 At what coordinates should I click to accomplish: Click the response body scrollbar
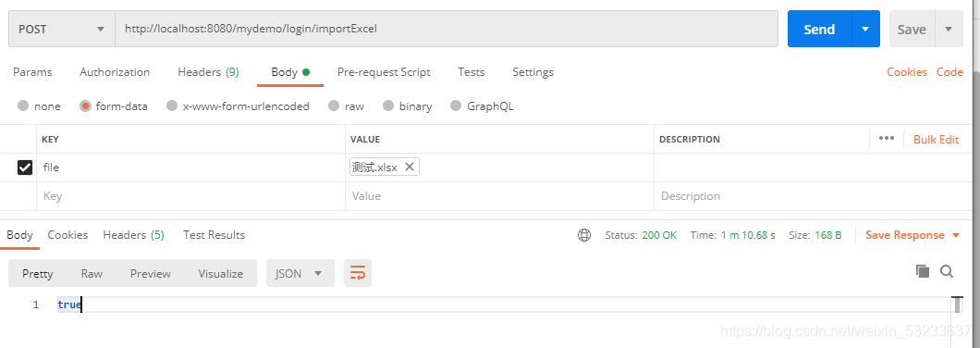[x=957, y=304]
